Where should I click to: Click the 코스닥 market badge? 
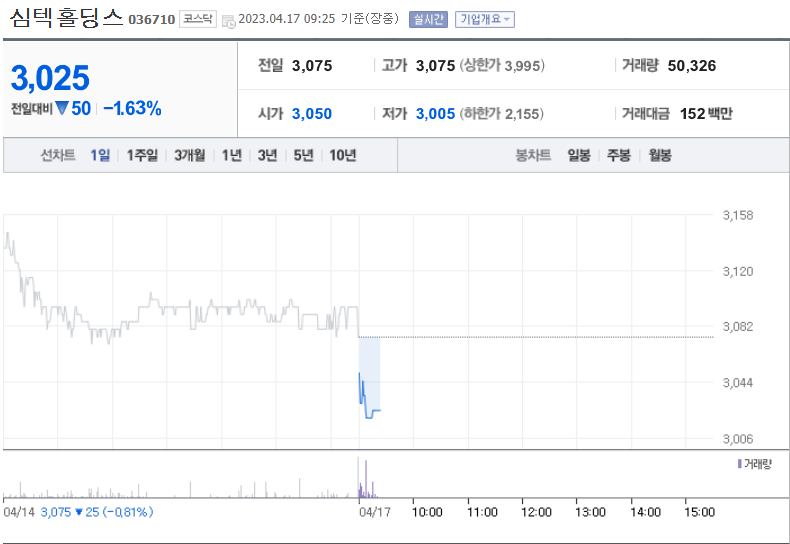pyautogui.click(x=198, y=19)
